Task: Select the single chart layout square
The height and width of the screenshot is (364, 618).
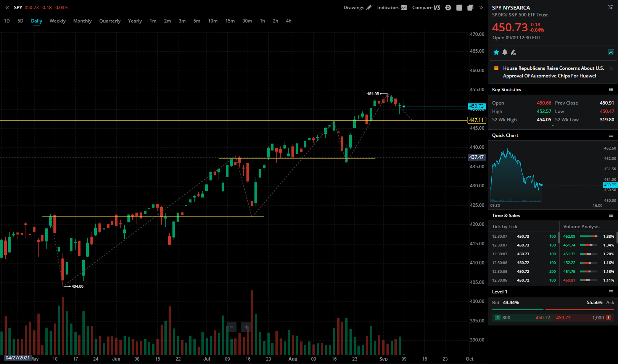Action: point(459,8)
